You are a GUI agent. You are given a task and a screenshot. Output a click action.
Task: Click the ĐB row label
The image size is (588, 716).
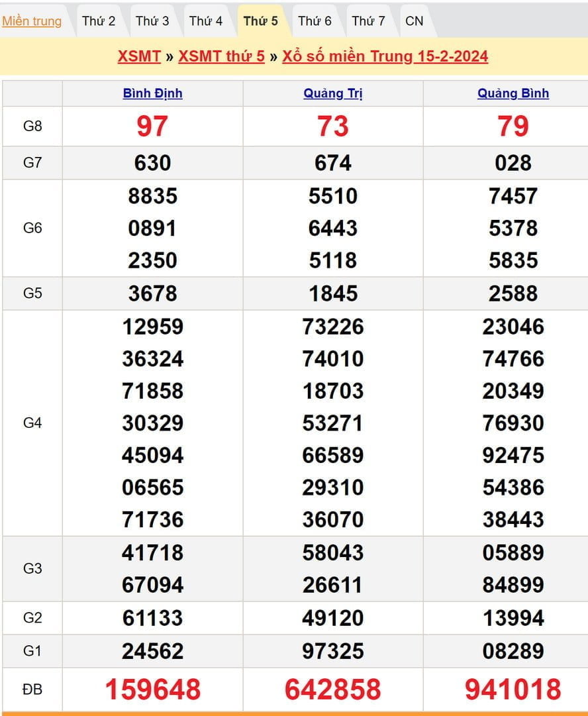(32, 690)
